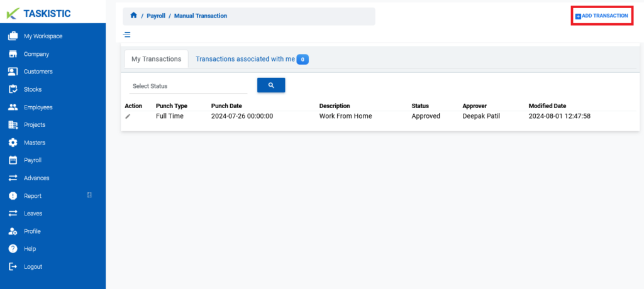Click the small icon beside Report
Image resolution: width=644 pixels, height=289 pixels.
[x=89, y=195]
